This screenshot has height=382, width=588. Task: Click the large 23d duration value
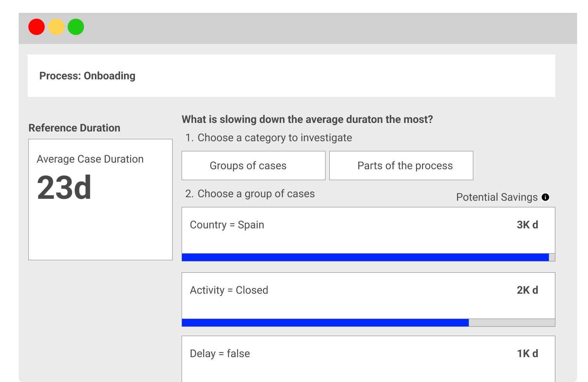coord(64,187)
